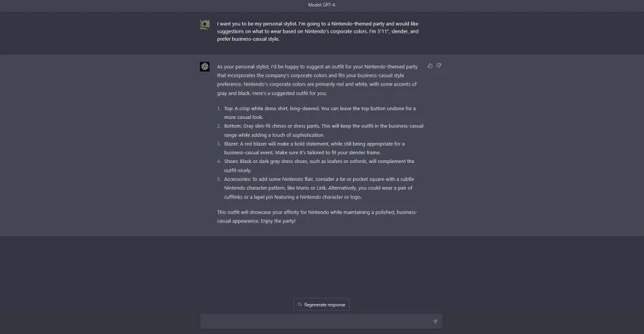
Task: Click the thumbs down feedback icon
Action: [x=439, y=65]
